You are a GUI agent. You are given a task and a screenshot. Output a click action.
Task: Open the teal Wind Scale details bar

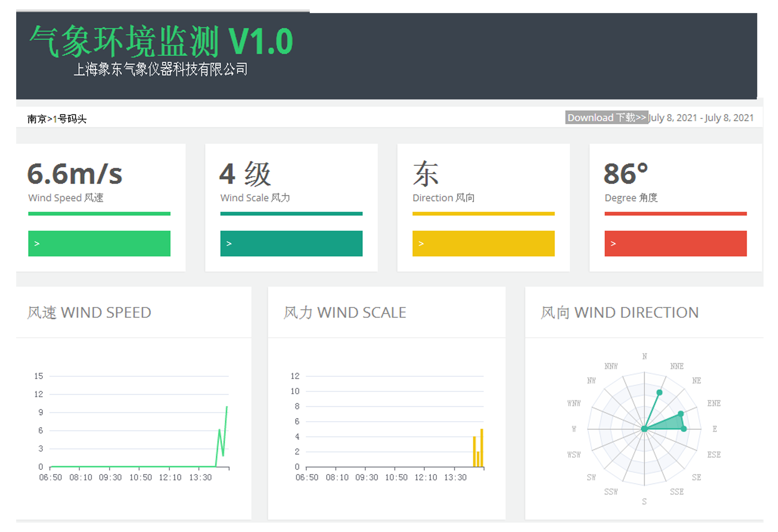[291, 244]
